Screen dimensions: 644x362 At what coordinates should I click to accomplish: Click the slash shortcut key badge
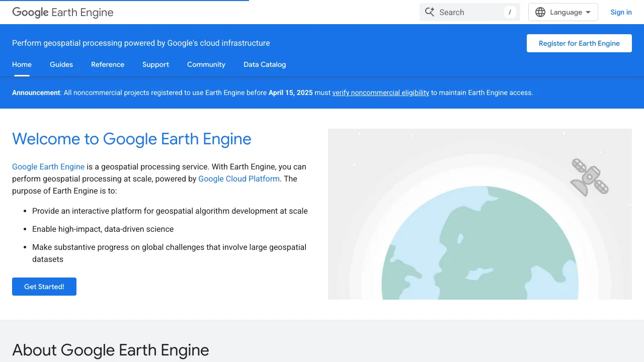(510, 12)
